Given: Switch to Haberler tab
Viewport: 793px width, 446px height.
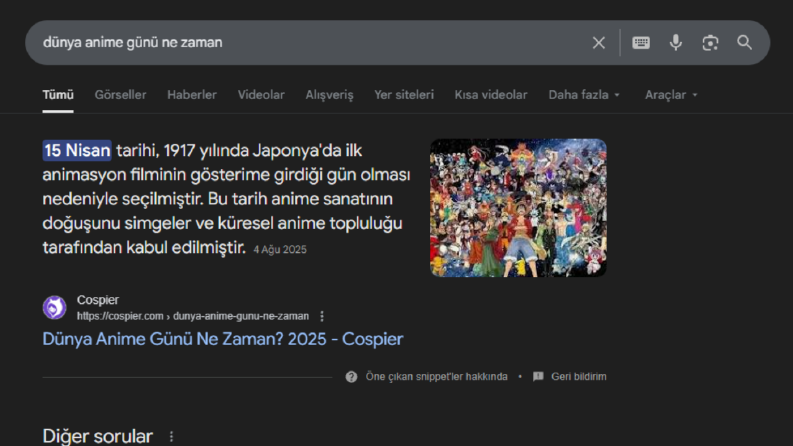Looking at the screenshot, I should click(x=192, y=95).
